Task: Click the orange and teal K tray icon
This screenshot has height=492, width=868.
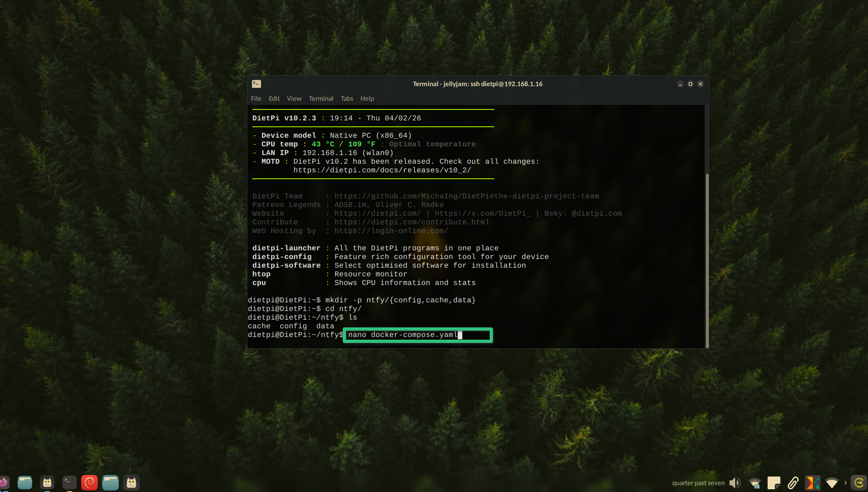Action: click(812, 483)
